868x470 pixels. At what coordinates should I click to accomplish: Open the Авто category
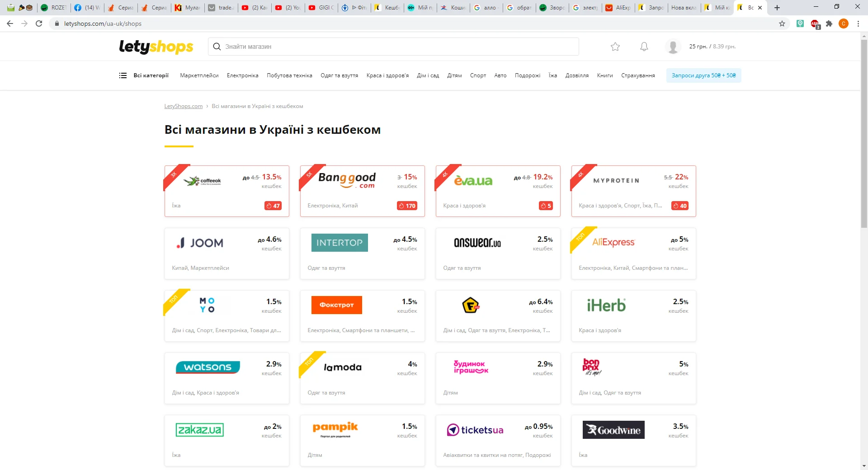click(x=500, y=75)
